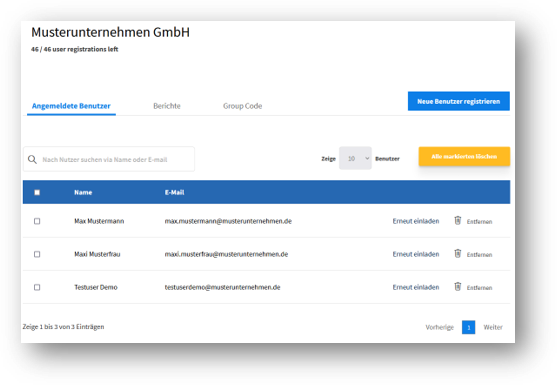The height and width of the screenshot is (385, 557).
Task: Click Erneut einladen for Max Mustermann
Action: tap(416, 221)
